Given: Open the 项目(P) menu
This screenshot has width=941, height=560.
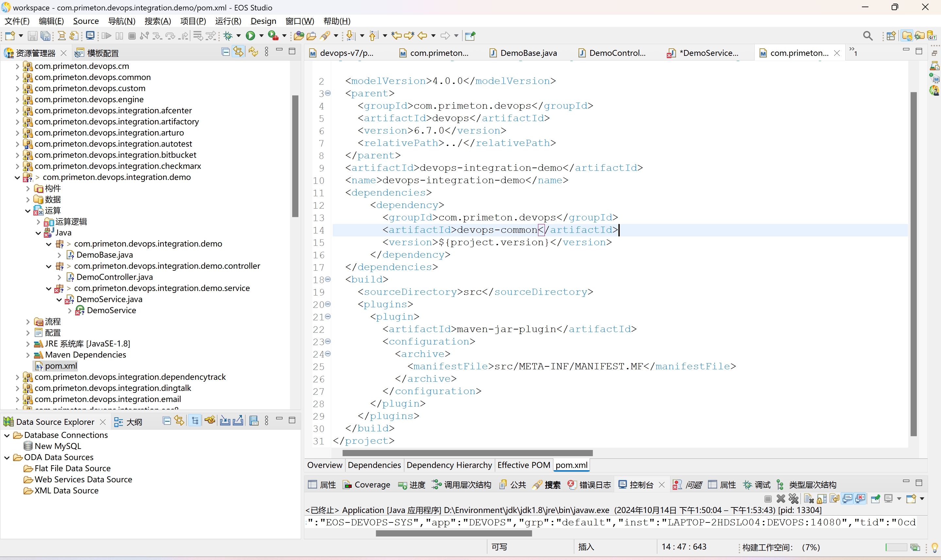Looking at the screenshot, I should point(193,21).
